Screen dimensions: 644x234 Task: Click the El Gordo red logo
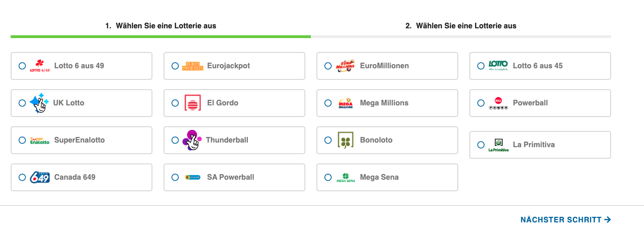click(193, 103)
